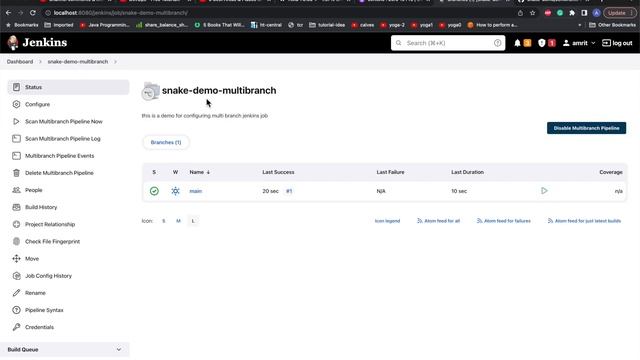Sort by Last Success column
Viewport: 640px width, 360px height.
pos(278,172)
